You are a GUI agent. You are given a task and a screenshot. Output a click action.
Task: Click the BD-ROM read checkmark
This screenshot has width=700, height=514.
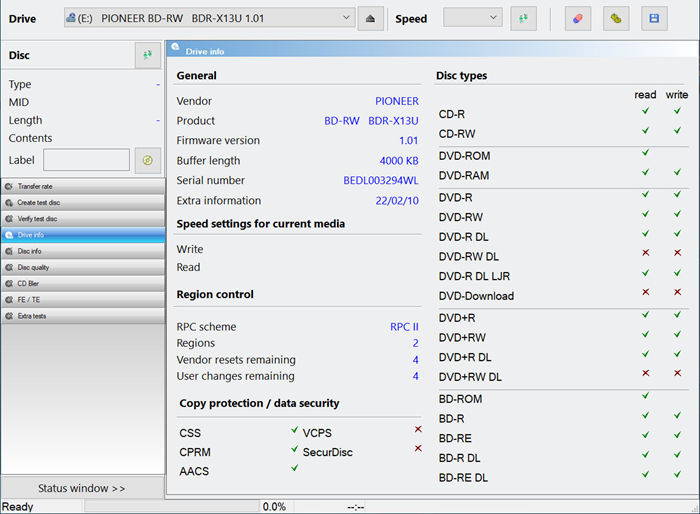pyautogui.click(x=646, y=396)
